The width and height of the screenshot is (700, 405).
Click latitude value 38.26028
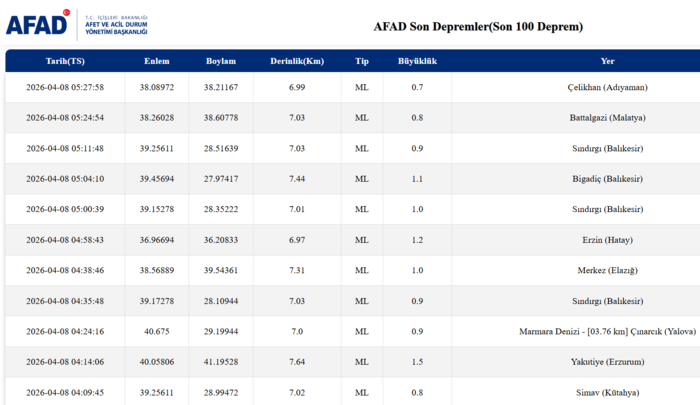click(157, 118)
